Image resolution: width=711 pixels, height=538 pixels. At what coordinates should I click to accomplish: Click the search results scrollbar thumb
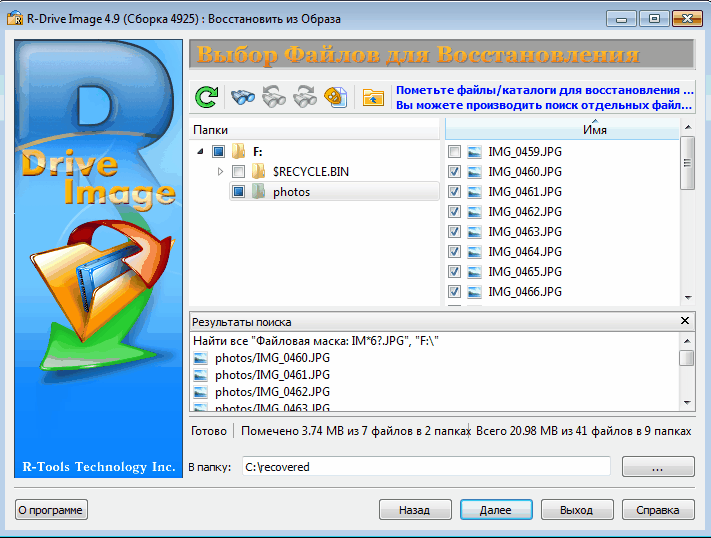687,357
